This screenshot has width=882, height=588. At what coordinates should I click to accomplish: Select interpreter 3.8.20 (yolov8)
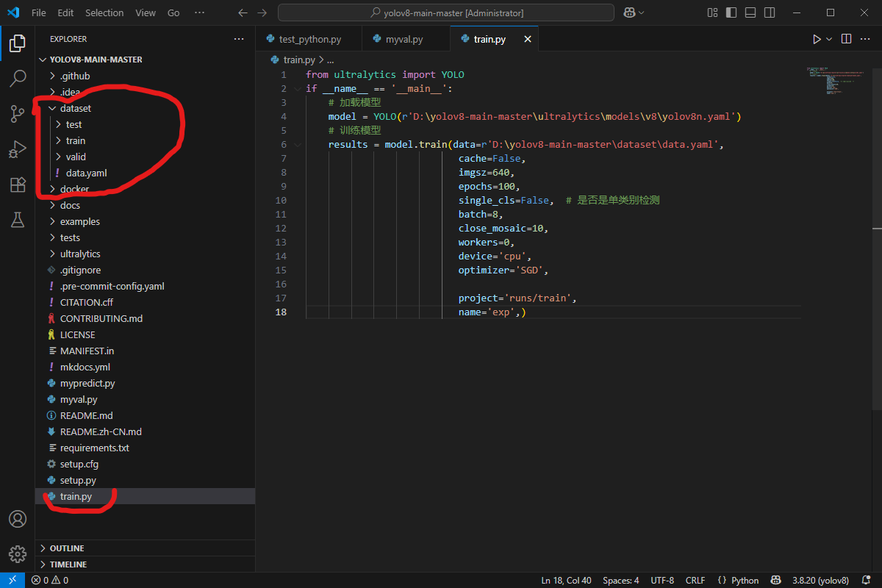(x=820, y=581)
